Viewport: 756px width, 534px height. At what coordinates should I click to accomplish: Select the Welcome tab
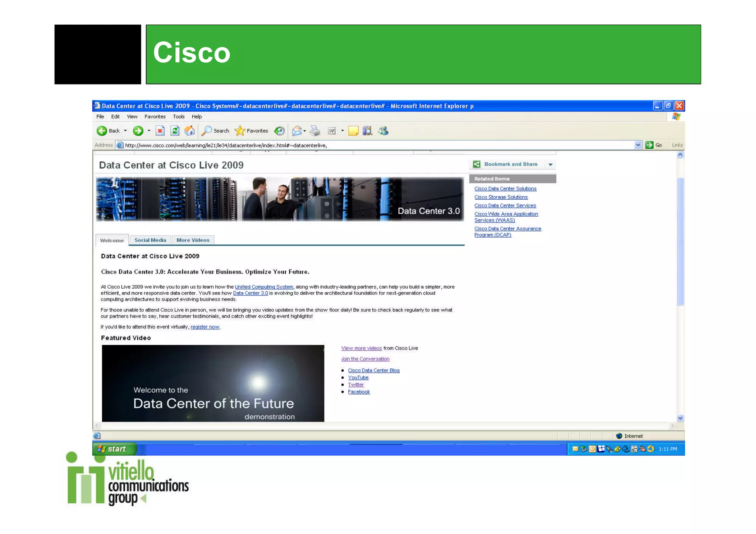click(112, 240)
